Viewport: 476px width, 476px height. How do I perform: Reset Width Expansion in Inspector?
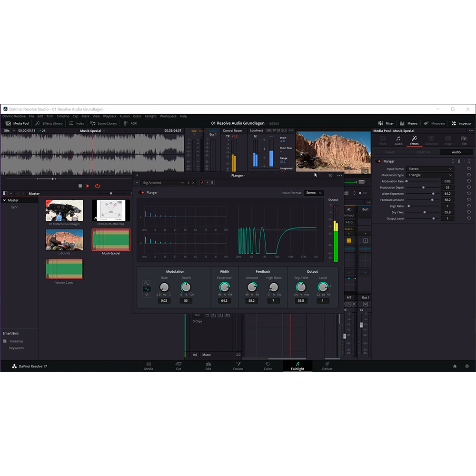click(x=469, y=193)
